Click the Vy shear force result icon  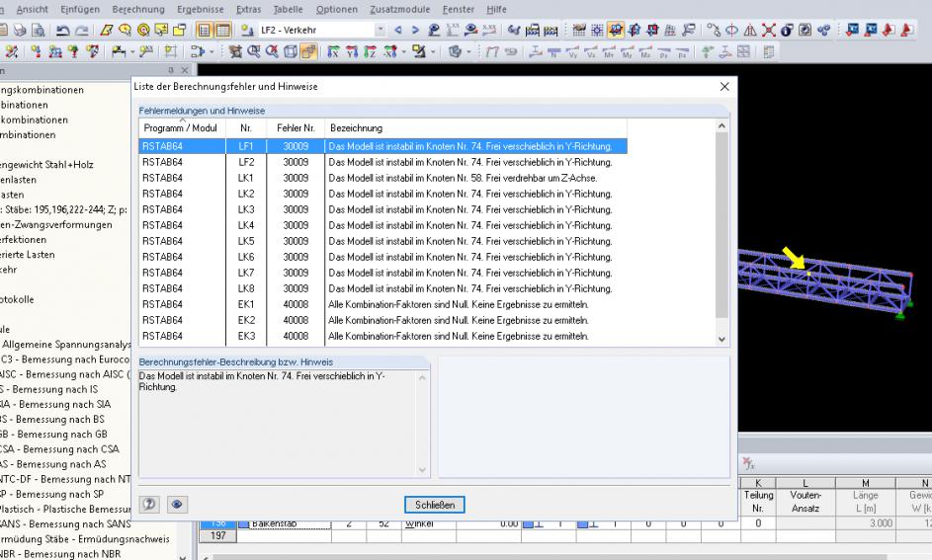click(x=573, y=52)
